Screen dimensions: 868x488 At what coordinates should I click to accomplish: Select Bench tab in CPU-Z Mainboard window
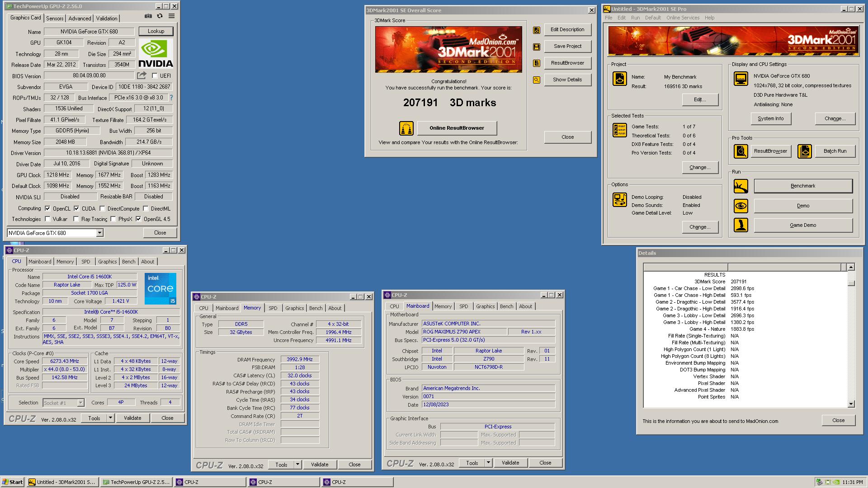tap(506, 306)
